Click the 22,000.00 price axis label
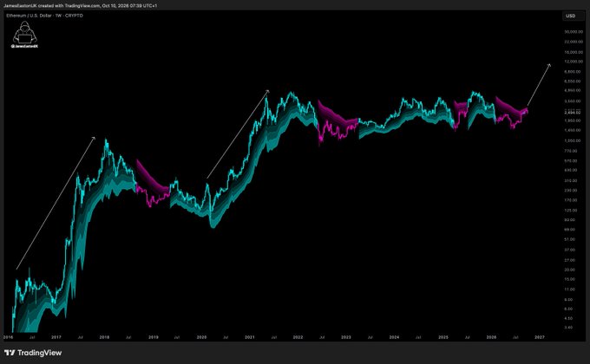 [573, 42]
